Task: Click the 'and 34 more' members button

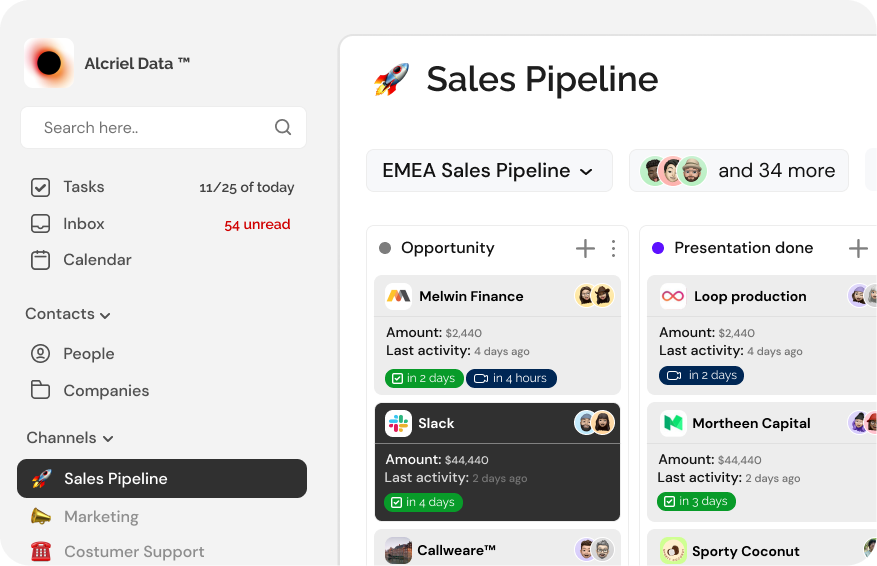Action: 739,171
